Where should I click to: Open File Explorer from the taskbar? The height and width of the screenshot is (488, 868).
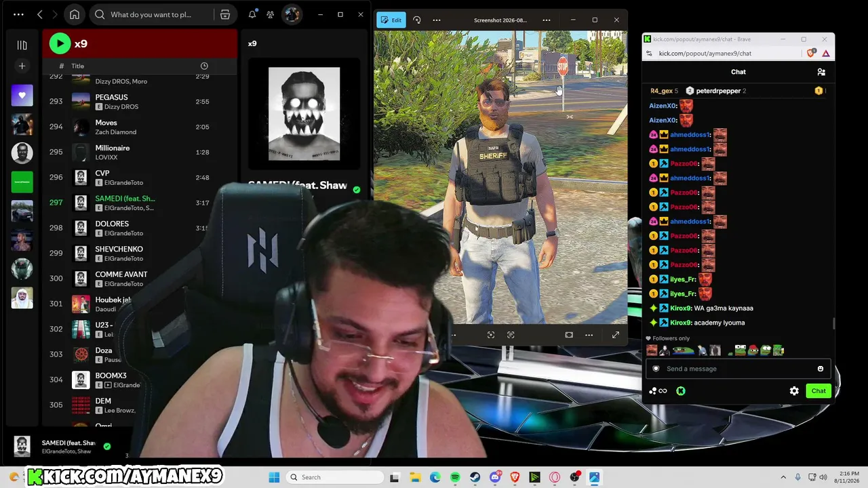[415, 477]
